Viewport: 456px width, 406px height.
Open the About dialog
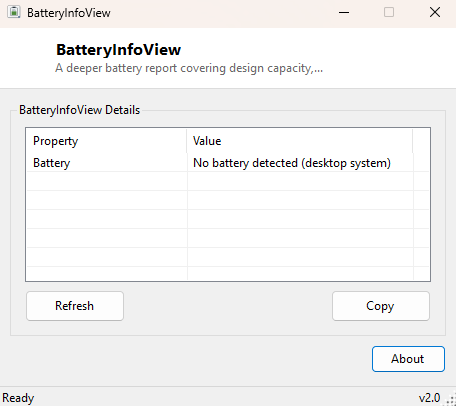pyautogui.click(x=408, y=359)
